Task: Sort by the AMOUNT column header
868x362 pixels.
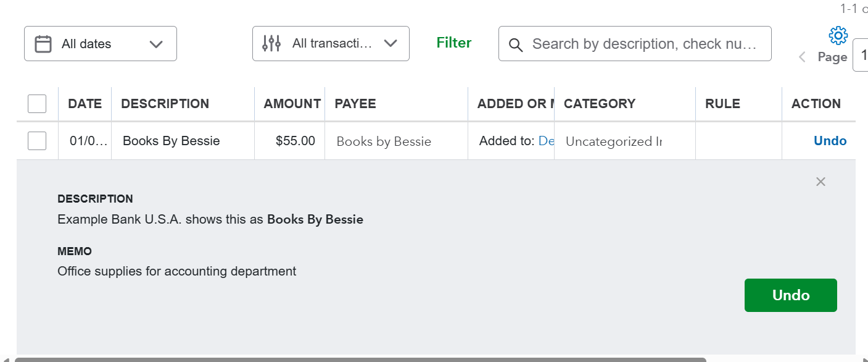Action: (x=292, y=104)
